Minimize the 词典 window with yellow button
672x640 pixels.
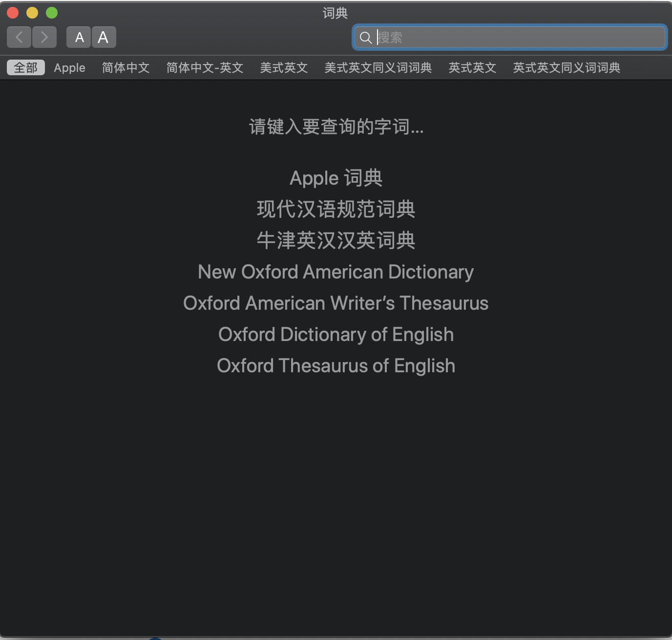point(32,13)
